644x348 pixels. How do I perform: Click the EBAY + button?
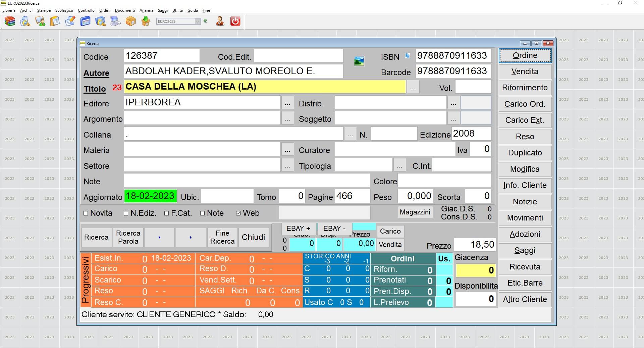[298, 229]
